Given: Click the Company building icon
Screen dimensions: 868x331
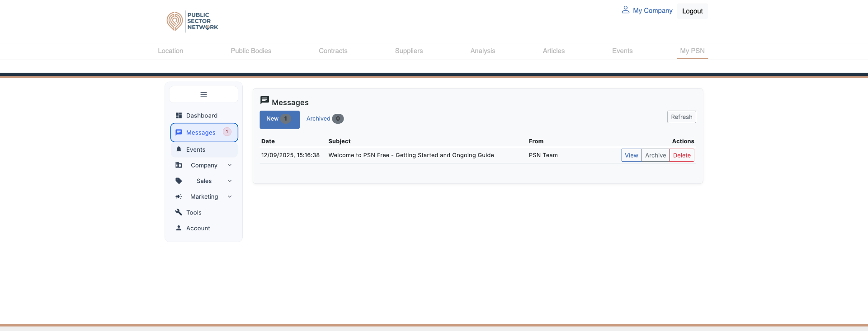Looking at the screenshot, I should (179, 165).
